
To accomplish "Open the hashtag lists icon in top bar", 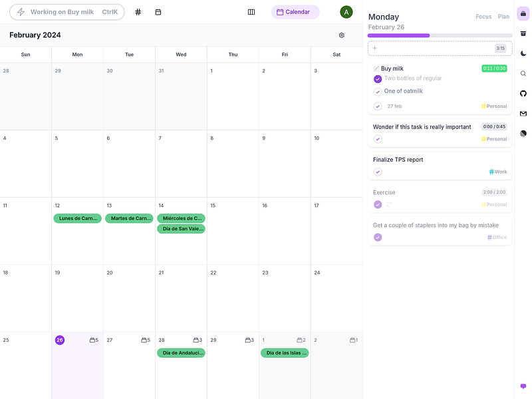I will pos(138,12).
